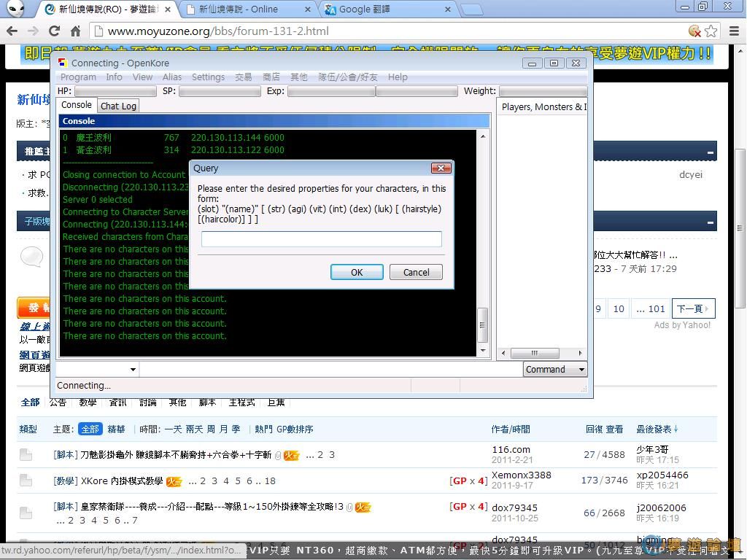Screen dimensions: 747x560
Task: Select 全部 thread type filter
Action: click(90, 429)
